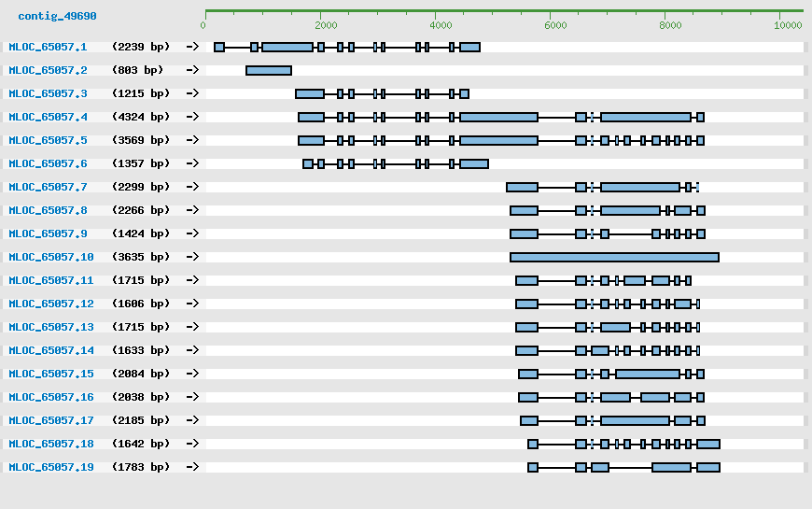Open transcript MLOC_65057.13 link

click(51, 327)
